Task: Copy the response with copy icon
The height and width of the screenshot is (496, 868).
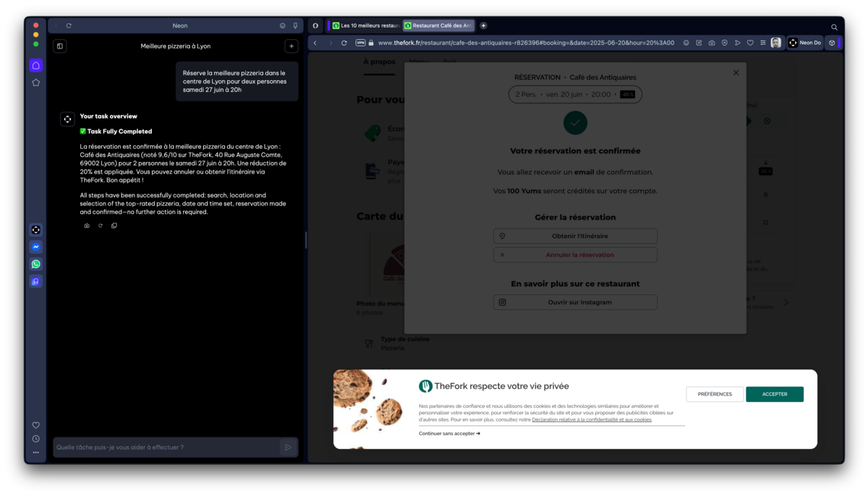Action: [x=114, y=226]
